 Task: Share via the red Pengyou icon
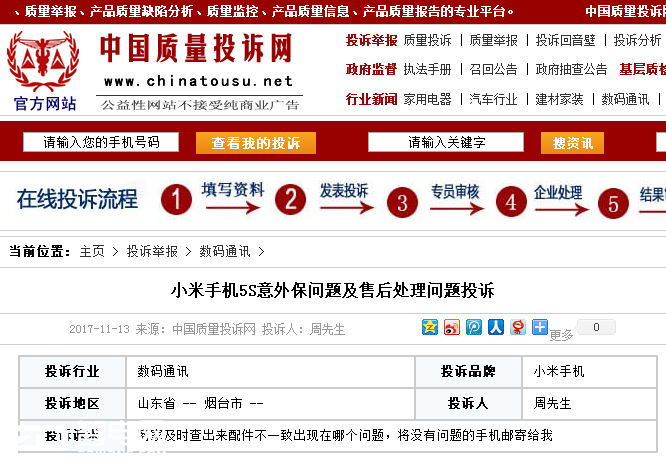pyautogui.click(x=518, y=327)
